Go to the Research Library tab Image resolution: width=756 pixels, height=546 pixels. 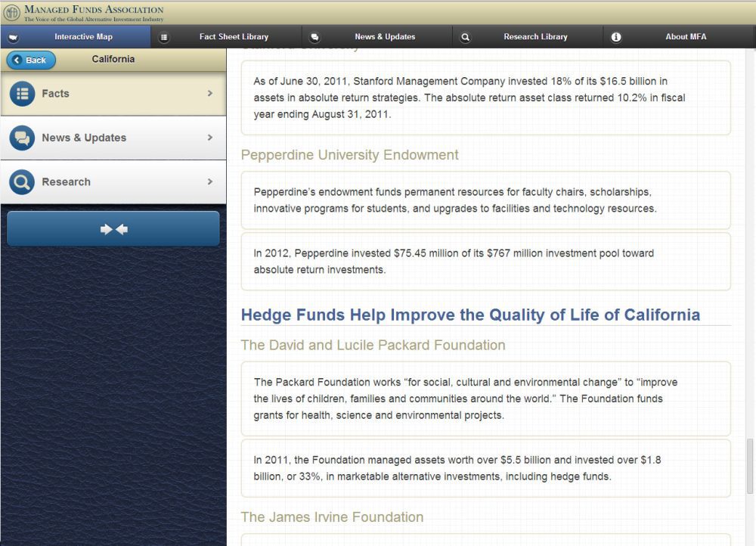coord(528,36)
